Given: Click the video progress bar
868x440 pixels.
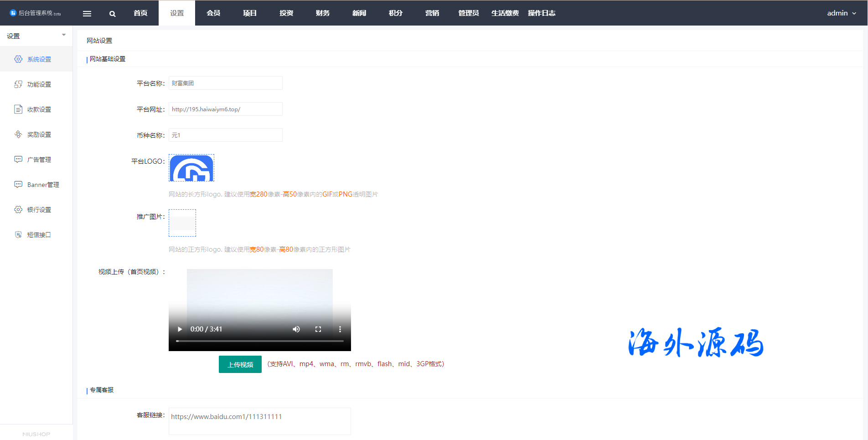Looking at the screenshot, I should pos(260,341).
